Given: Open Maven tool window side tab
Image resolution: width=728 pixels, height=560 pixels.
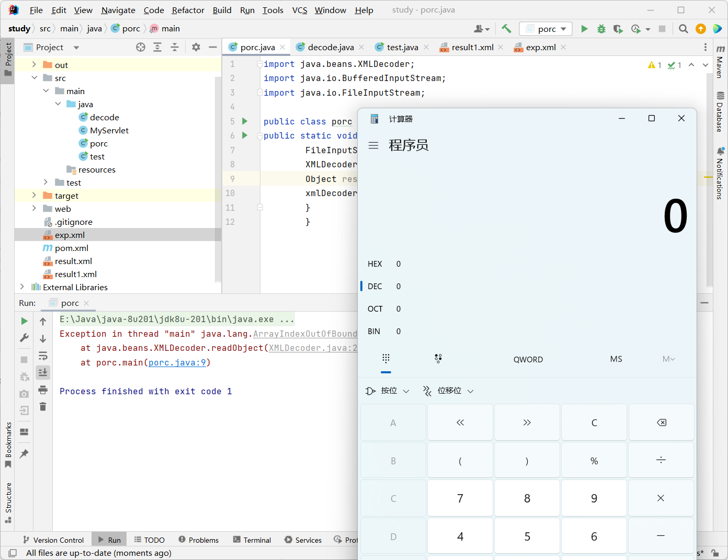Looking at the screenshot, I should tap(720, 62).
